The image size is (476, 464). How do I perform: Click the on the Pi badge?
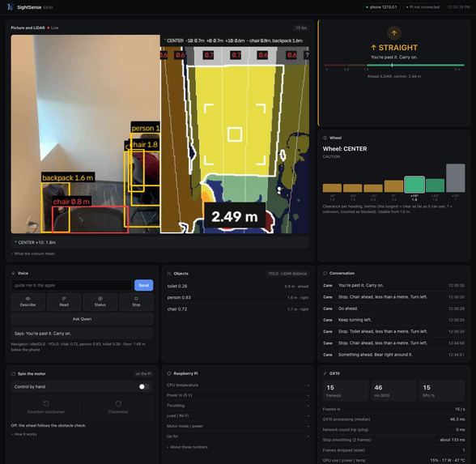143,374
